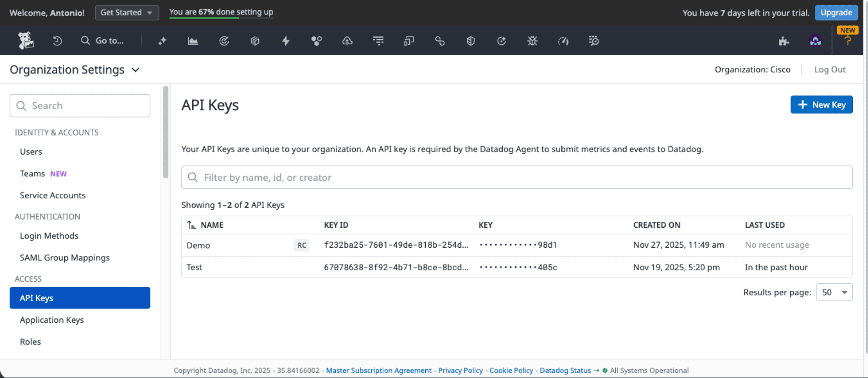Click the chain link nav icon
The height and width of the screenshot is (378, 868).
(x=440, y=41)
